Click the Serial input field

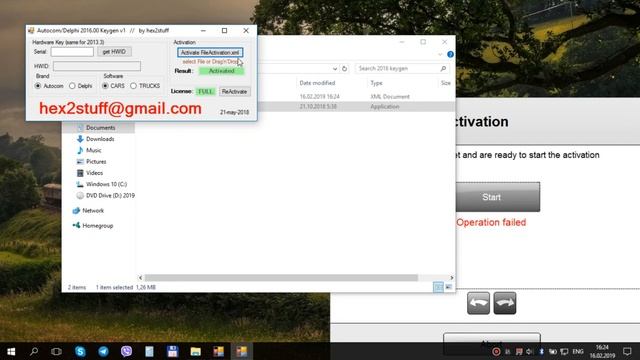(72, 52)
